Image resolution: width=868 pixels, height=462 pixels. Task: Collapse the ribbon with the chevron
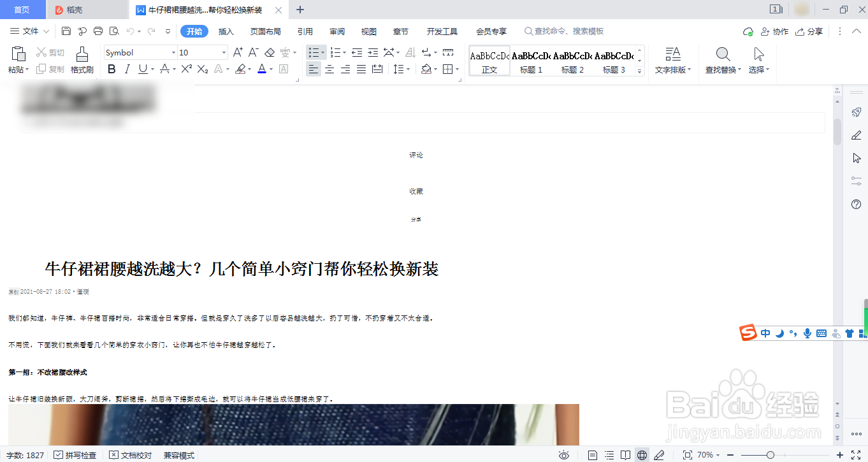coord(857,31)
